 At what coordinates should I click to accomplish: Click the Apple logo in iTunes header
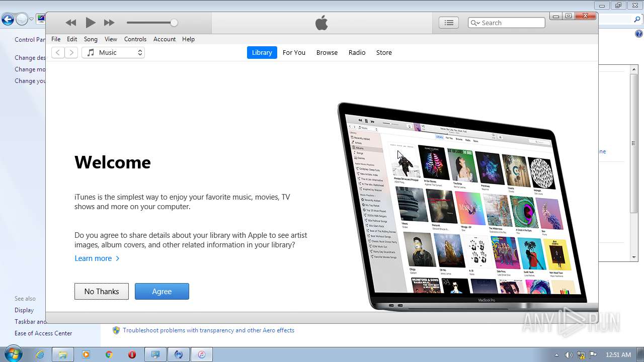point(321,23)
